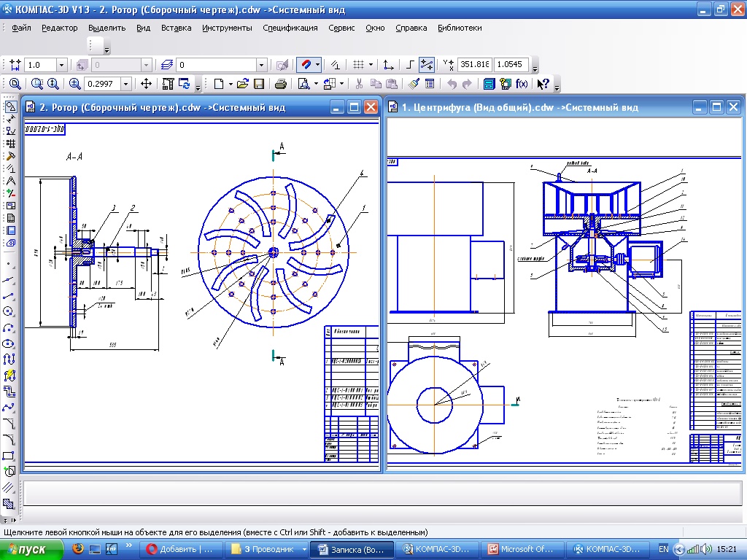Toggle the grid display button
The height and width of the screenshot is (560, 747).
(358, 65)
